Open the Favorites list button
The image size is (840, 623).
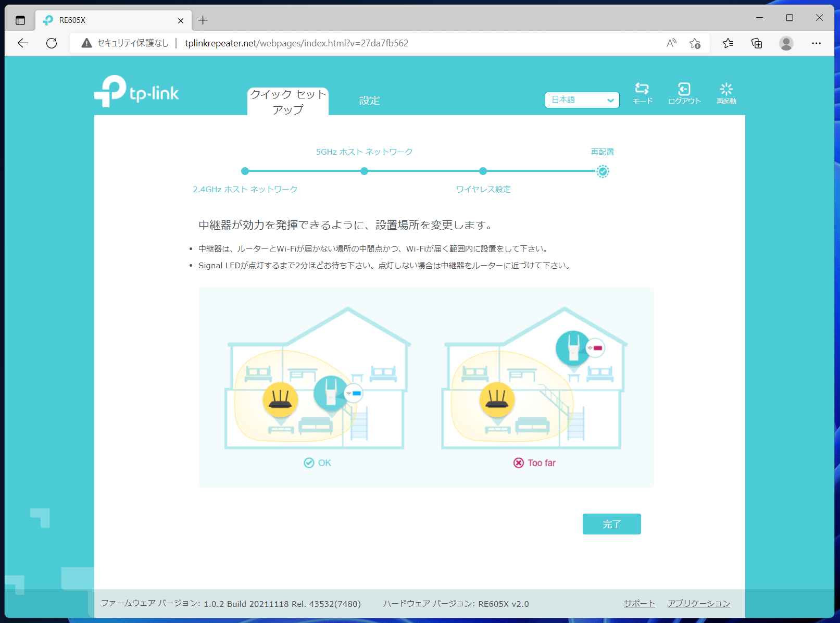coord(728,43)
